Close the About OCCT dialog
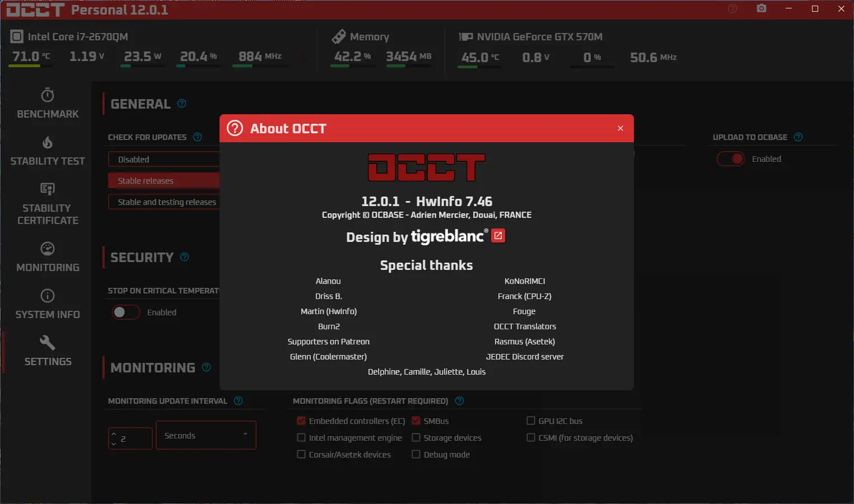The height and width of the screenshot is (504, 854). 620,128
